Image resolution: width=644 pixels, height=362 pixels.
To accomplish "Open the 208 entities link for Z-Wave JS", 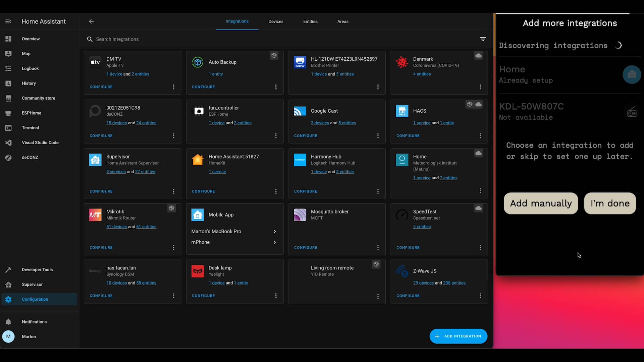I will click(454, 283).
